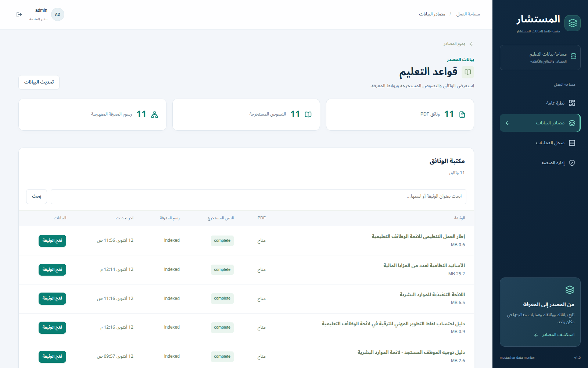Open document دليل احتساب نقاط التطوير المهني
The image size is (588, 368).
(x=52, y=328)
